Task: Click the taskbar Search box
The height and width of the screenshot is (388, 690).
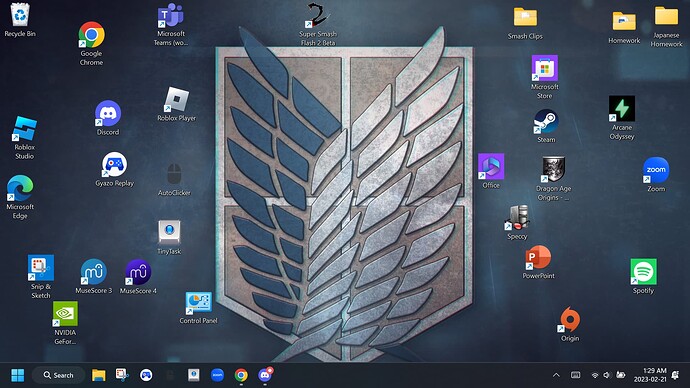Action: (x=58, y=375)
